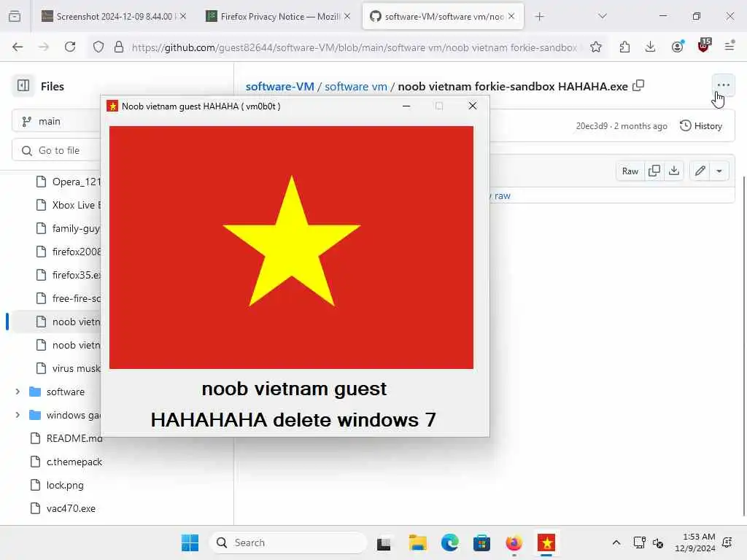The height and width of the screenshot is (560, 747).
Task: Open uBlock Origin extension icon
Action: pos(704,46)
